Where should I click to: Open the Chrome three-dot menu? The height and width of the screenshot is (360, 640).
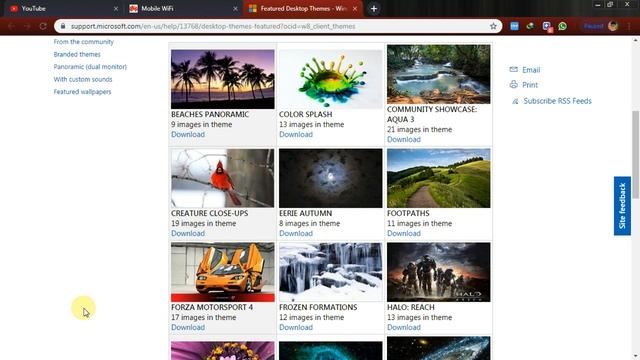point(629,26)
